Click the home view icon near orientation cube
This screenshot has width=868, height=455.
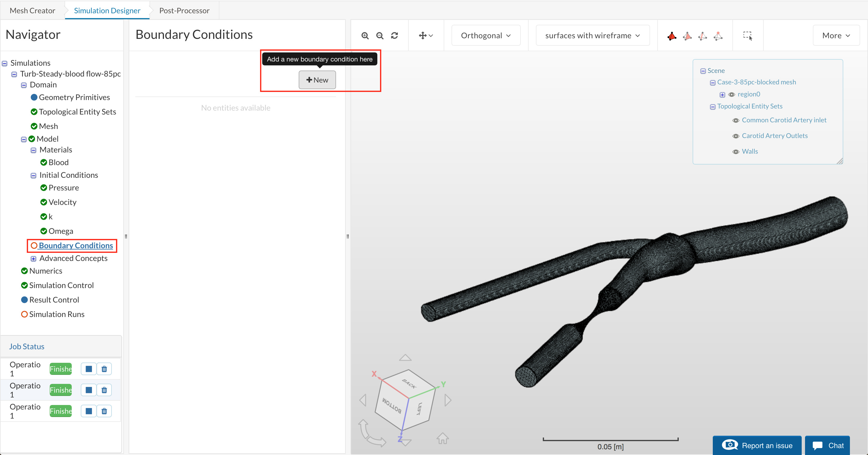(x=442, y=438)
